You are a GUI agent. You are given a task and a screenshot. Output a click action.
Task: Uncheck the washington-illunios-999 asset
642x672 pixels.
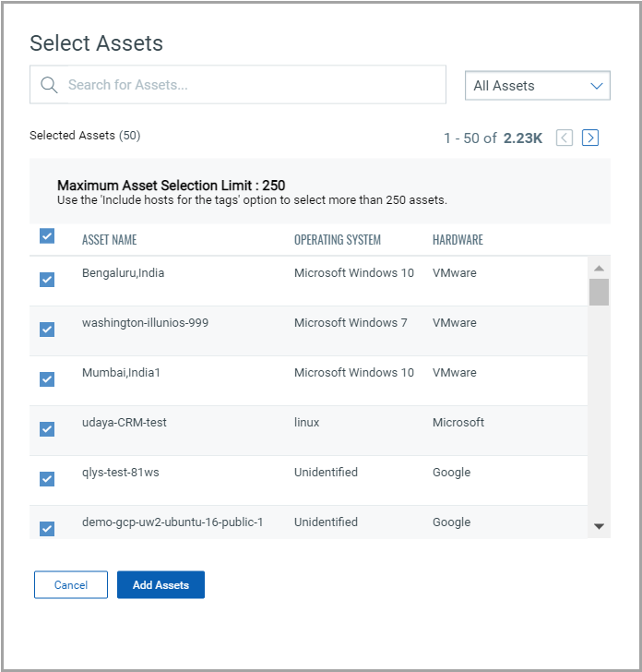(47, 330)
